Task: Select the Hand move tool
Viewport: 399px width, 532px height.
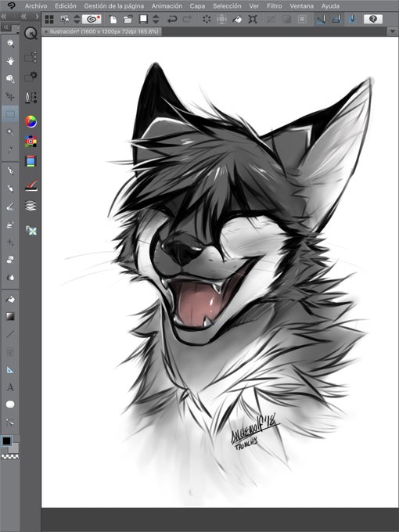Action: pyautogui.click(x=10, y=61)
